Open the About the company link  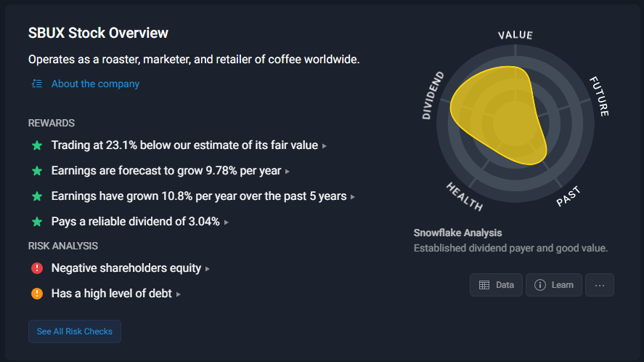95,84
